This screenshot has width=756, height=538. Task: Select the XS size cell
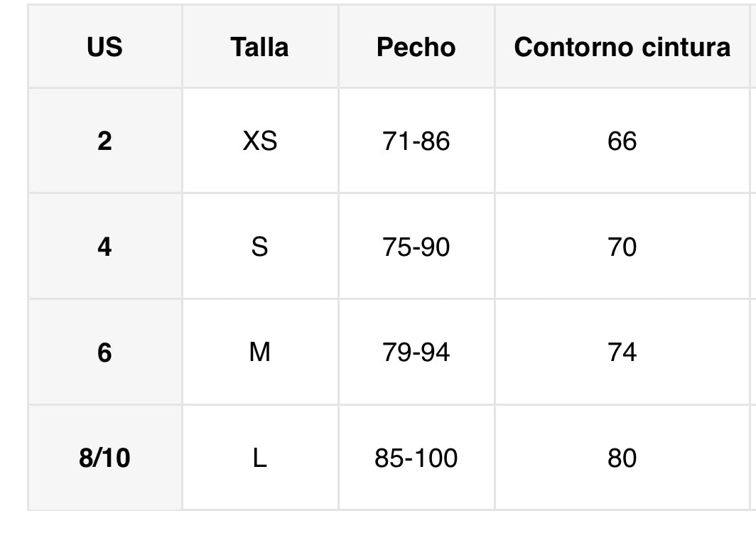(x=259, y=141)
